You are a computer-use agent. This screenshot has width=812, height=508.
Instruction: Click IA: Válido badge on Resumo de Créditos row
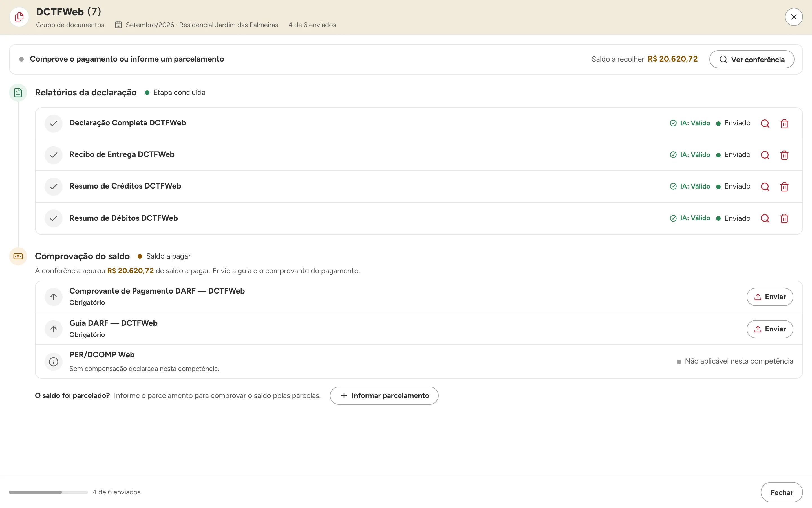click(x=690, y=186)
